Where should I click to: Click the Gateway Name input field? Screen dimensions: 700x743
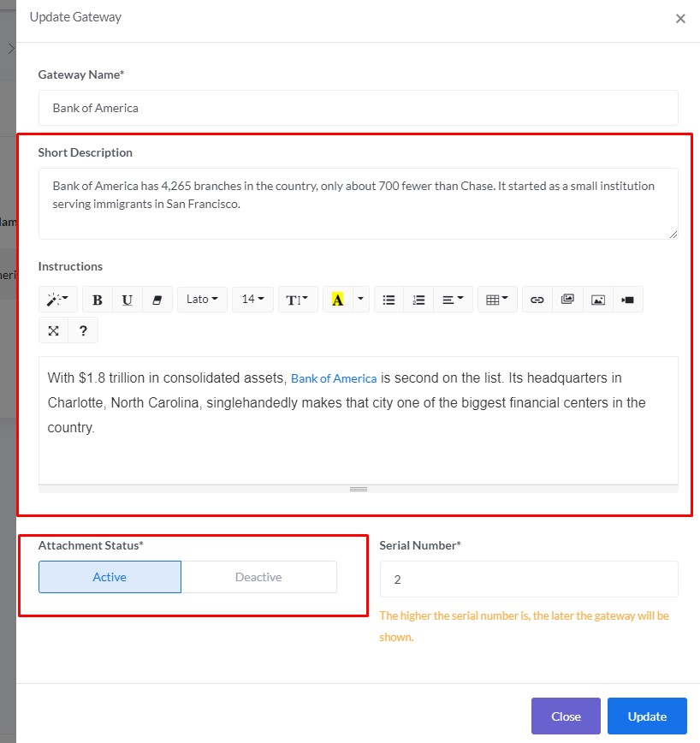[x=358, y=108]
